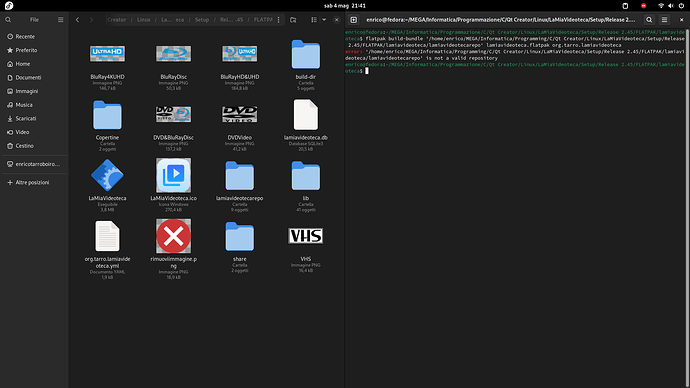Open Immagini in the sidebar
Image resolution: width=690 pixels, height=388 pixels.
(x=35, y=91)
